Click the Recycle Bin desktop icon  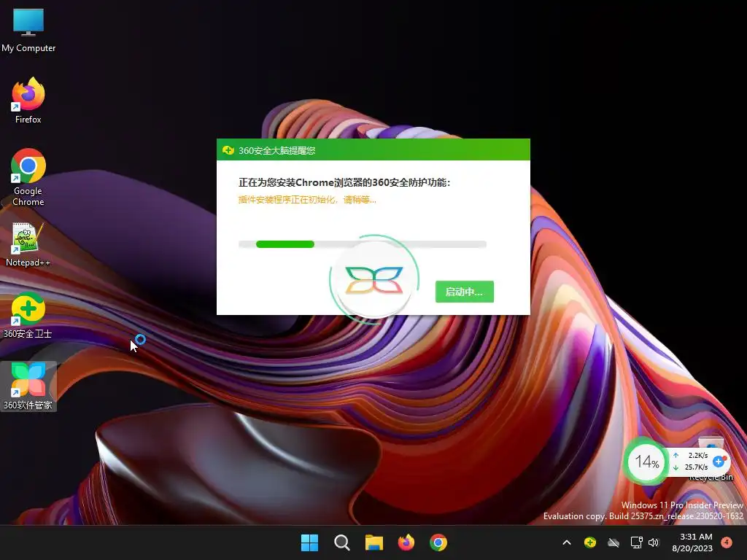(711, 459)
